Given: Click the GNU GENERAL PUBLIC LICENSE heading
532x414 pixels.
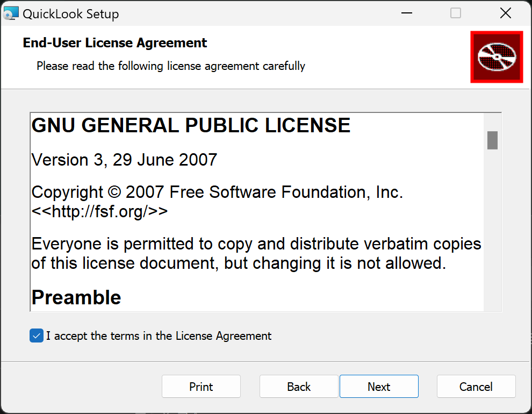Looking at the screenshot, I should click(191, 125).
